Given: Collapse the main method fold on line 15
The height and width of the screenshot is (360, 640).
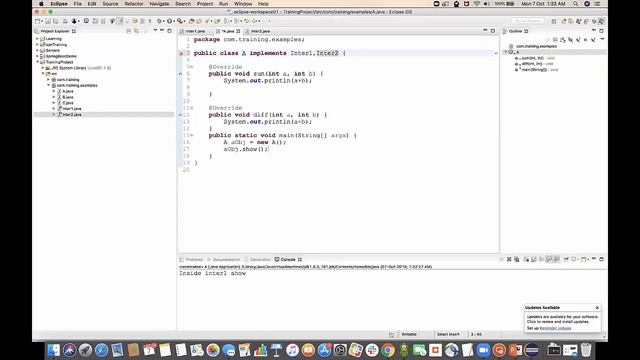Looking at the screenshot, I should 191,136.
